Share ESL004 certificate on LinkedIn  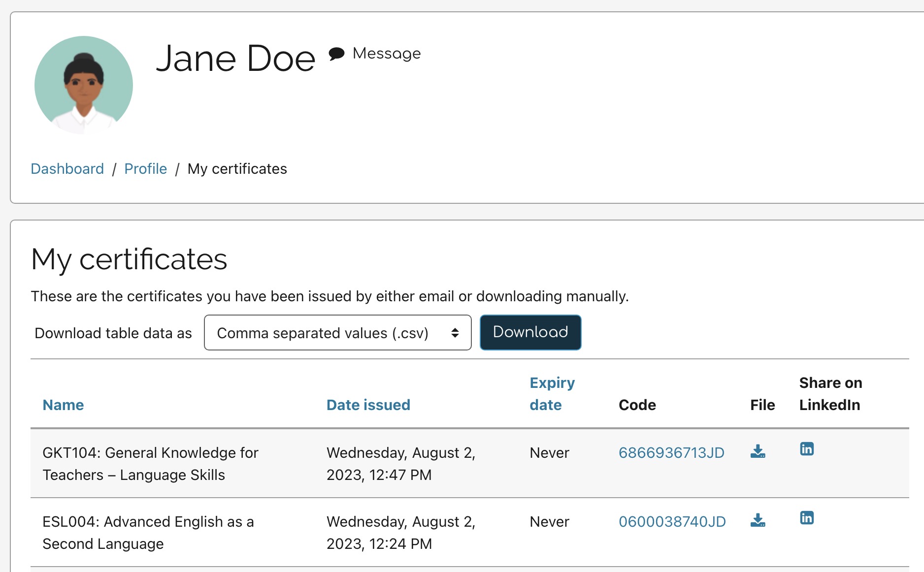[807, 518]
